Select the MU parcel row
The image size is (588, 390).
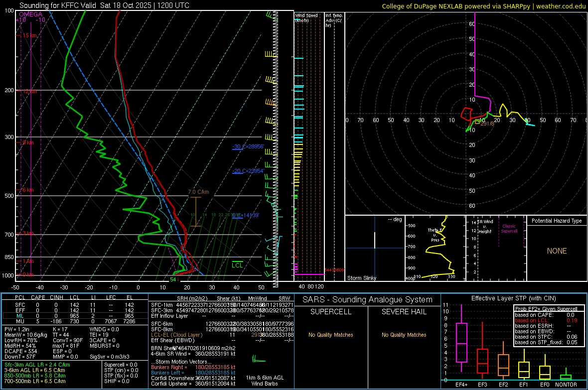click(74, 321)
